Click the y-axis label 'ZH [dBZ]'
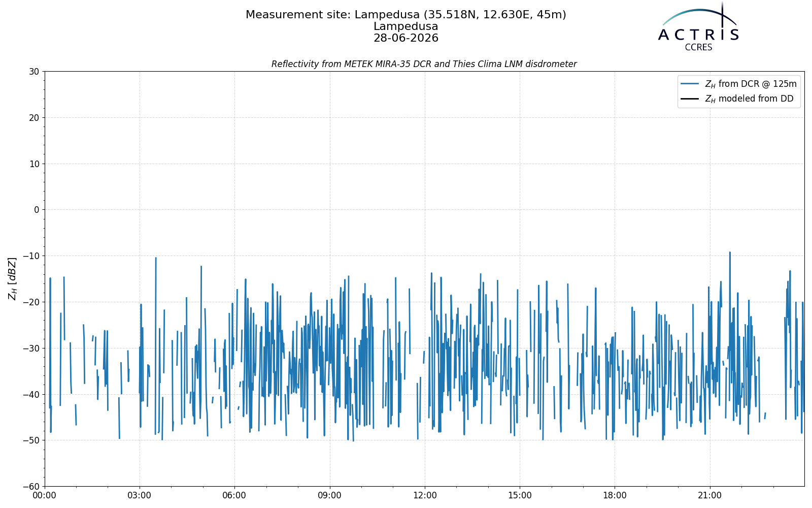Image resolution: width=812 pixels, height=508 pixels. (12, 278)
